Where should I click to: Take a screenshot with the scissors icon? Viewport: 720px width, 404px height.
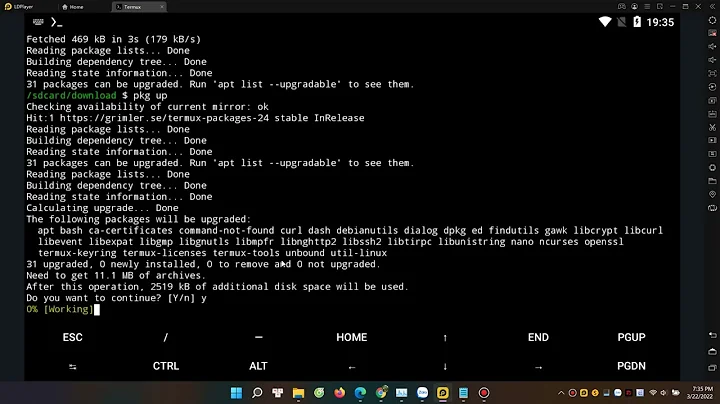point(712,127)
